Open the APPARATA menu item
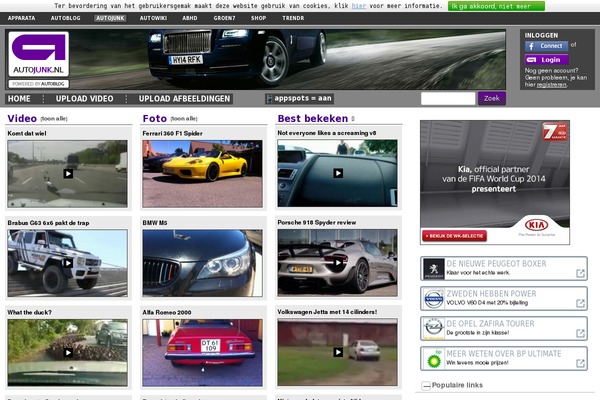The width and height of the screenshot is (600, 400). tap(21, 18)
